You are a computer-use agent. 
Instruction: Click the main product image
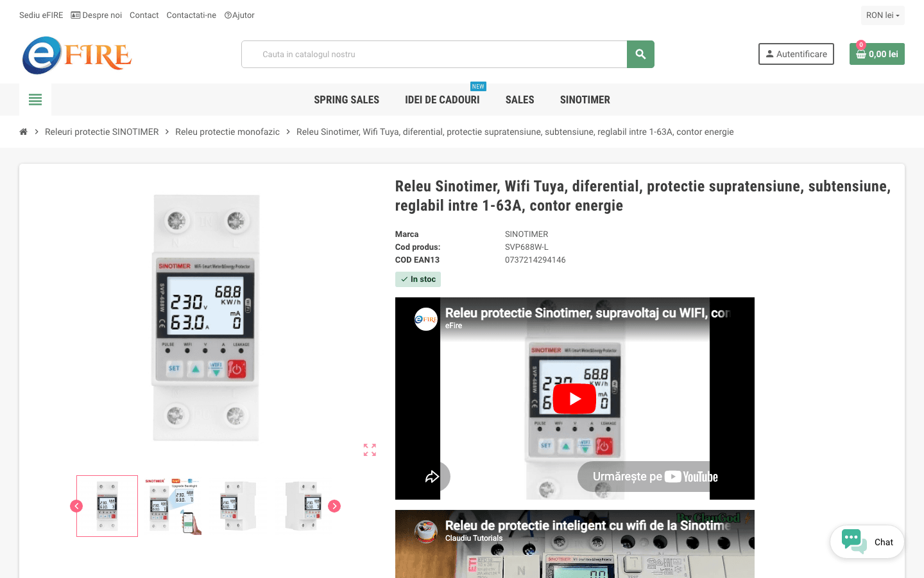pos(205,318)
